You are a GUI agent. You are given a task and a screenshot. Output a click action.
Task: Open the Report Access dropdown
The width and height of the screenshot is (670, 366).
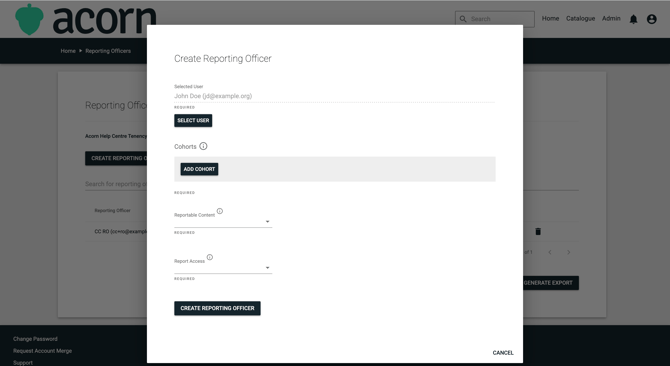click(x=223, y=268)
